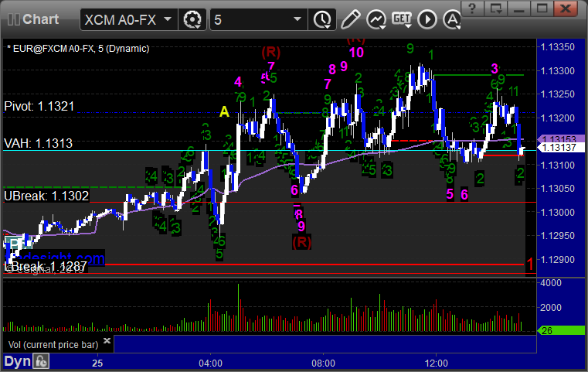Minimize the chart window
This screenshot has height=372, width=588.
[x=518, y=9]
